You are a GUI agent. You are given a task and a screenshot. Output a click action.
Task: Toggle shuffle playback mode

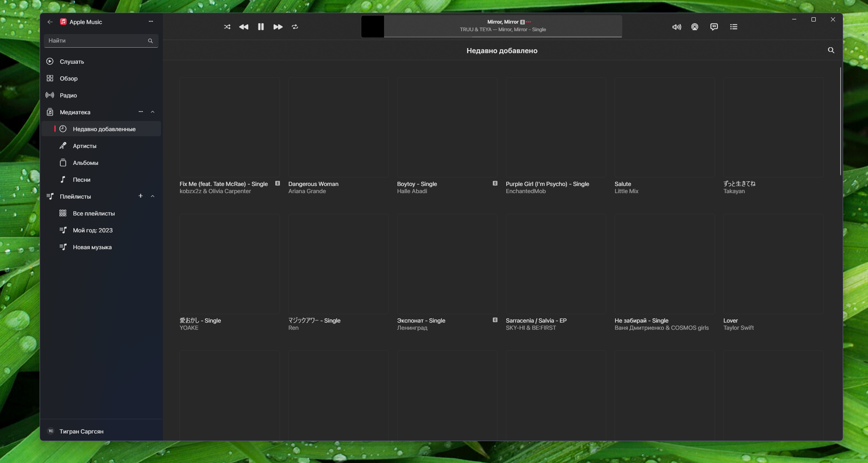[x=227, y=27]
